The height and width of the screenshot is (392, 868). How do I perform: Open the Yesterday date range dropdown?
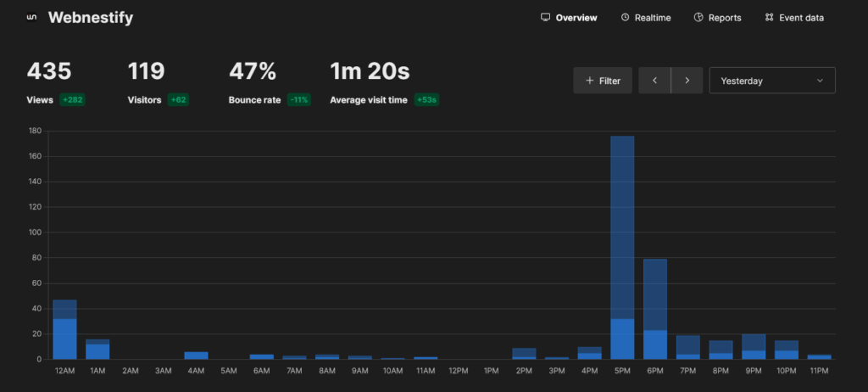[x=771, y=81]
